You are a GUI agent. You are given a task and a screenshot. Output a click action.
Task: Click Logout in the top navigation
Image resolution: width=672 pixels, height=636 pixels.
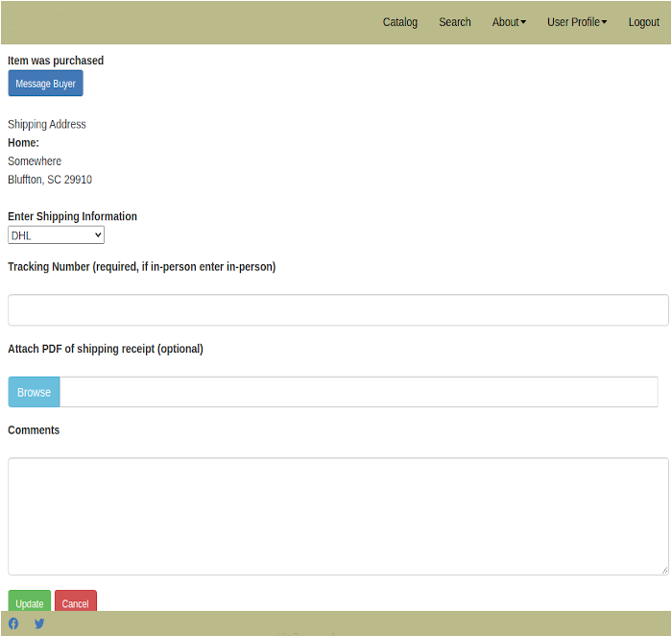(644, 22)
